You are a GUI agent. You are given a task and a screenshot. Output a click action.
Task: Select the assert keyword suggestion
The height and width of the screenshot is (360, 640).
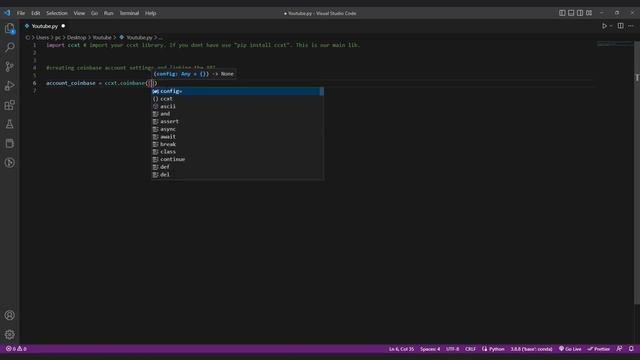(x=238, y=121)
